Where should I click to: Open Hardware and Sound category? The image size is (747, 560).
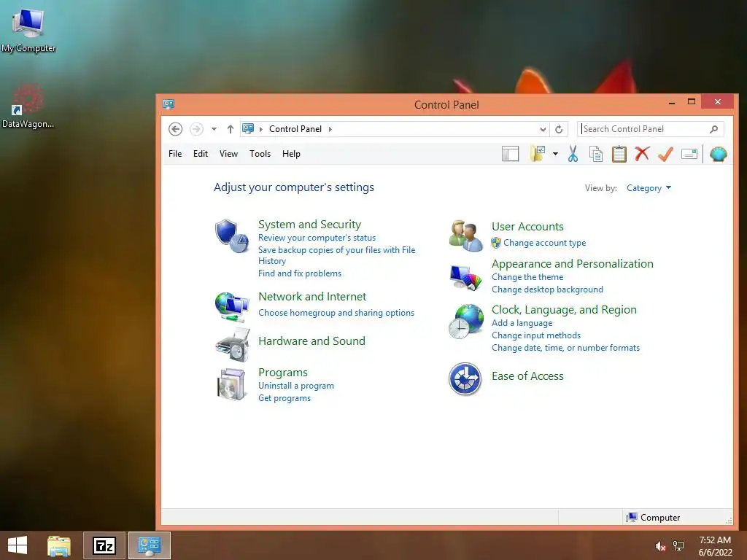coord(311,341)
